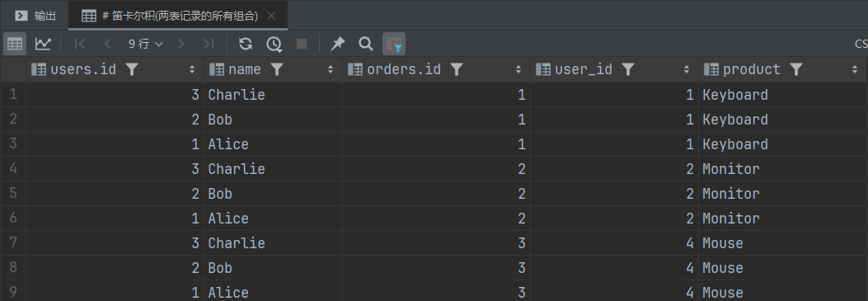The width and height of the screenshot is (868, 301).
Task: Click Keyboard in row 3
Action: 735,144
